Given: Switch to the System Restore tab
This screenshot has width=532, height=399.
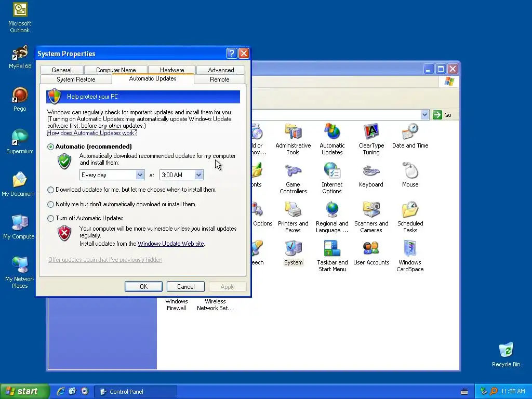Looking at the screenshot, I should [76, 79].
